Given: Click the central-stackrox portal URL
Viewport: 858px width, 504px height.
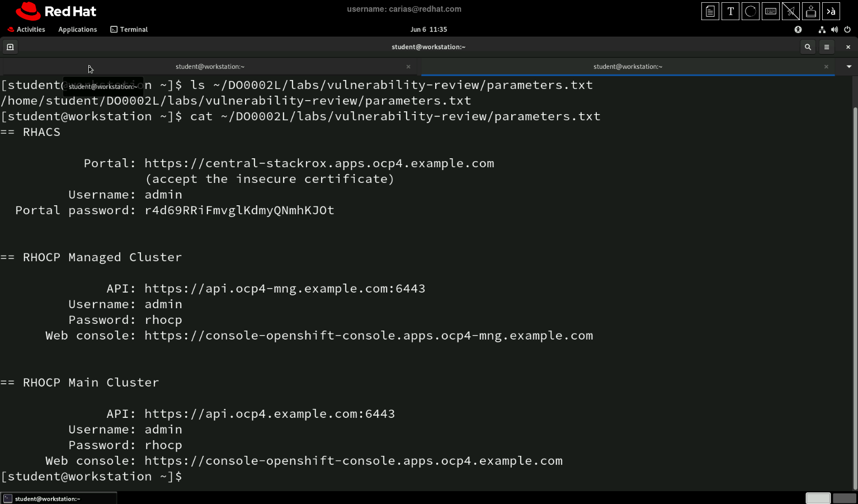Looking at the screenshot, I should 319,163.
